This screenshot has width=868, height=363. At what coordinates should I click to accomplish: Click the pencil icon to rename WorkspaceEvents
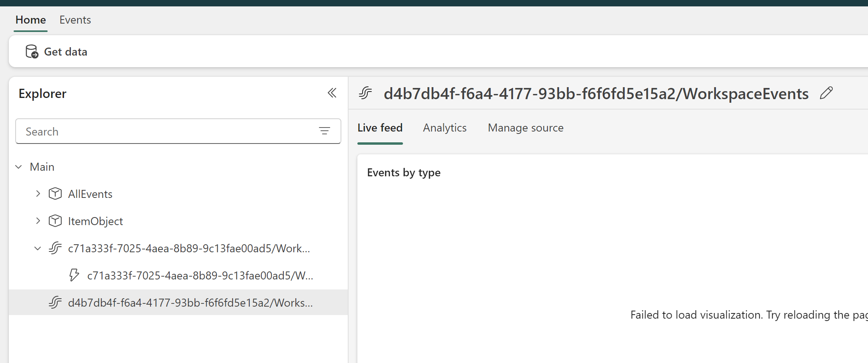pos(826,93)
